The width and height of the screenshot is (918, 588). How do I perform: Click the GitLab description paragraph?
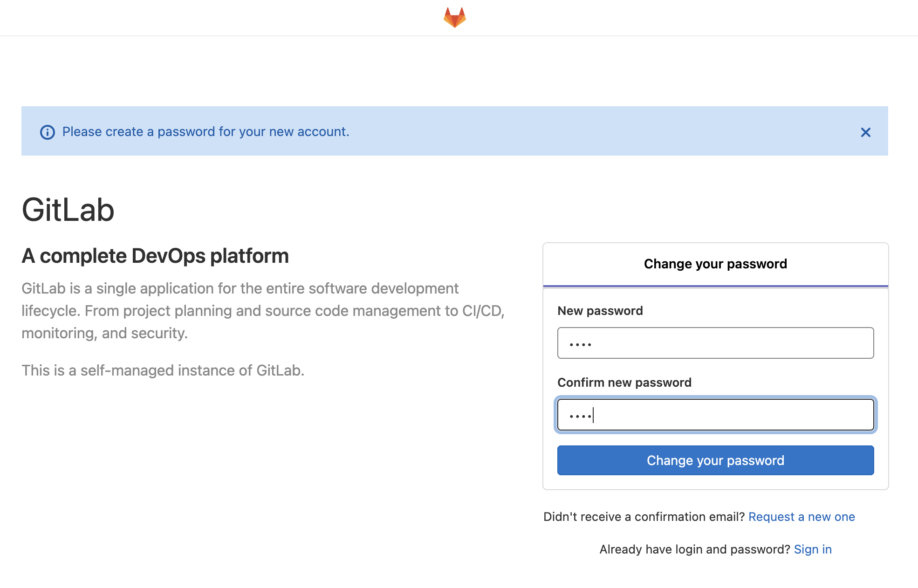pyautogui.click(x=263, y=311)
